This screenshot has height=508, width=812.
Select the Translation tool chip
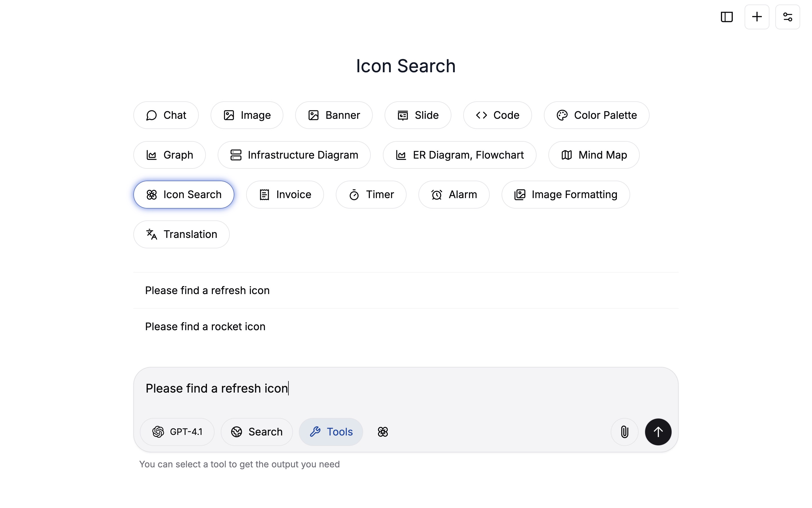pos(181,234)
